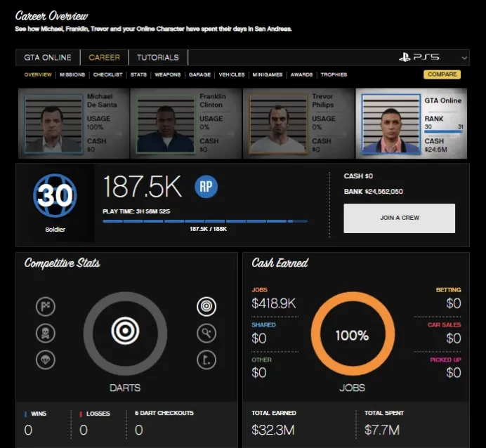Screen dimensions: 486x448
Task: Click the rank 30 globe icon
Action: click(x=55, y=195)
